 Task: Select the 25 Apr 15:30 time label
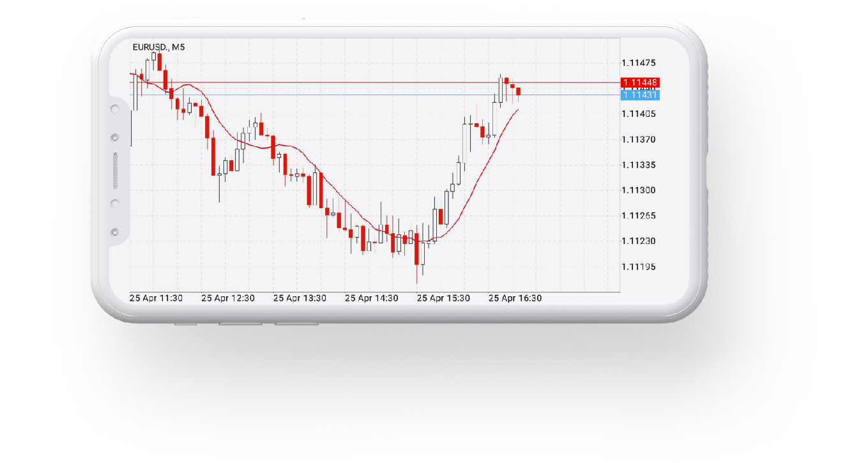point(443,298)
